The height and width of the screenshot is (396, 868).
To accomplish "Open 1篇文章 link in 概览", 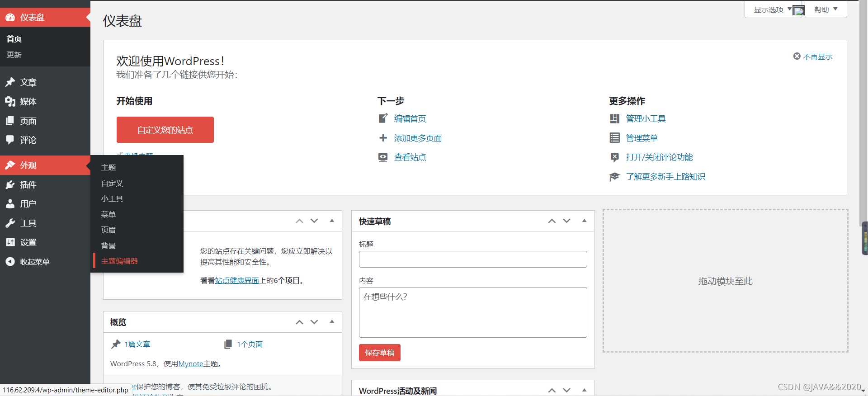I will pyautogui.click(x=137, y=344).
